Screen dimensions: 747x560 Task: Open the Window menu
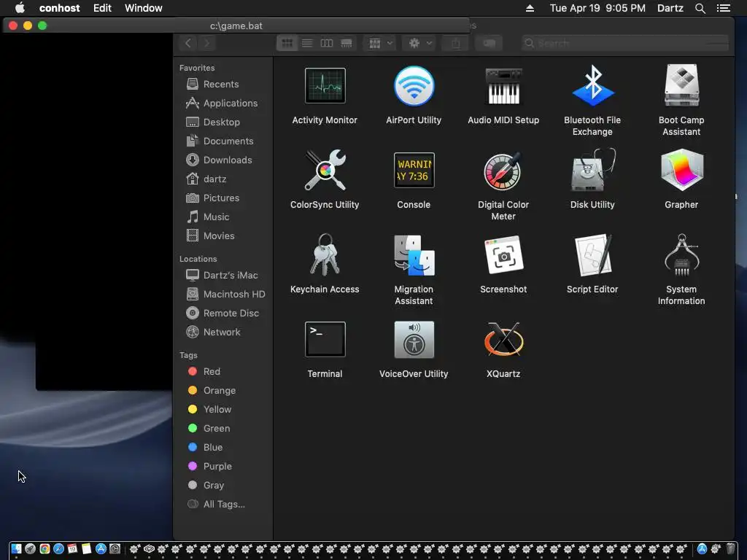[x=144, y=8]
